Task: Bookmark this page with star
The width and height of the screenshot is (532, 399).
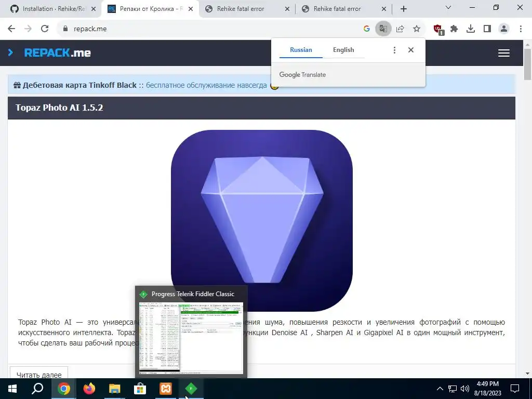Action: 417,29
